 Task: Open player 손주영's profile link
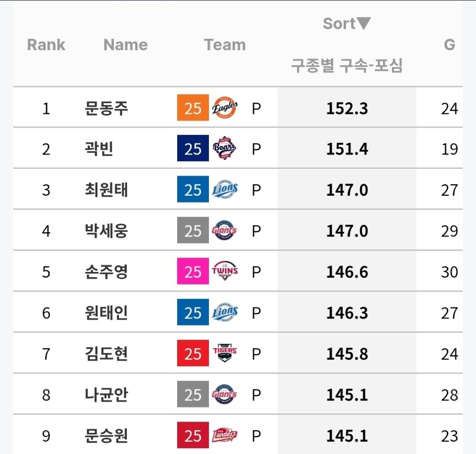(106, 271)
